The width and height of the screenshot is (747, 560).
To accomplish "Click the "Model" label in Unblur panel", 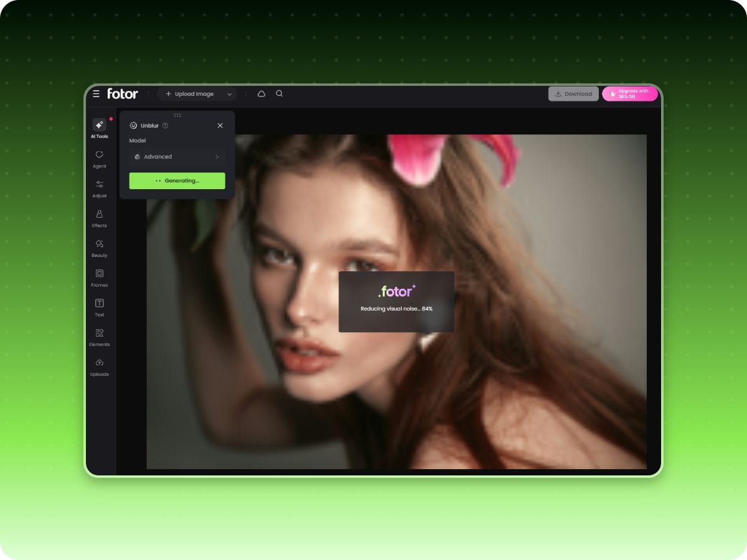I will [138, 141].
